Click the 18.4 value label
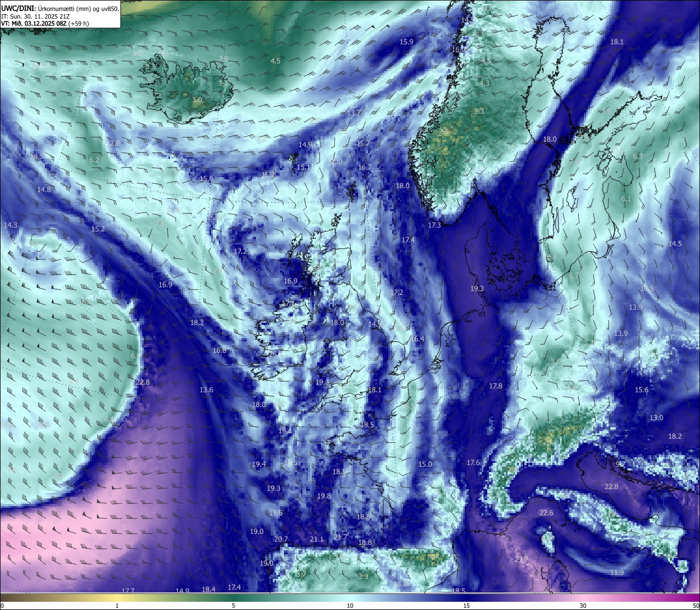 208,589
